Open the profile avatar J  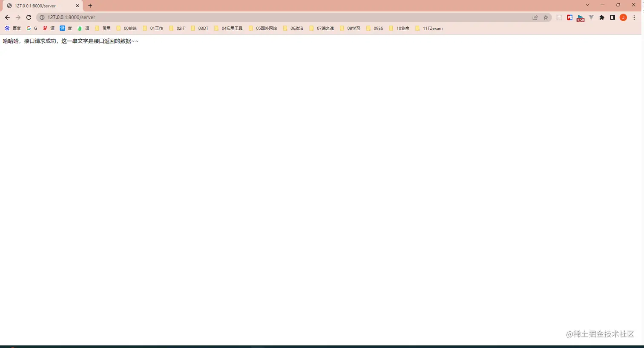pyautogui.click(x=623, y=17)
